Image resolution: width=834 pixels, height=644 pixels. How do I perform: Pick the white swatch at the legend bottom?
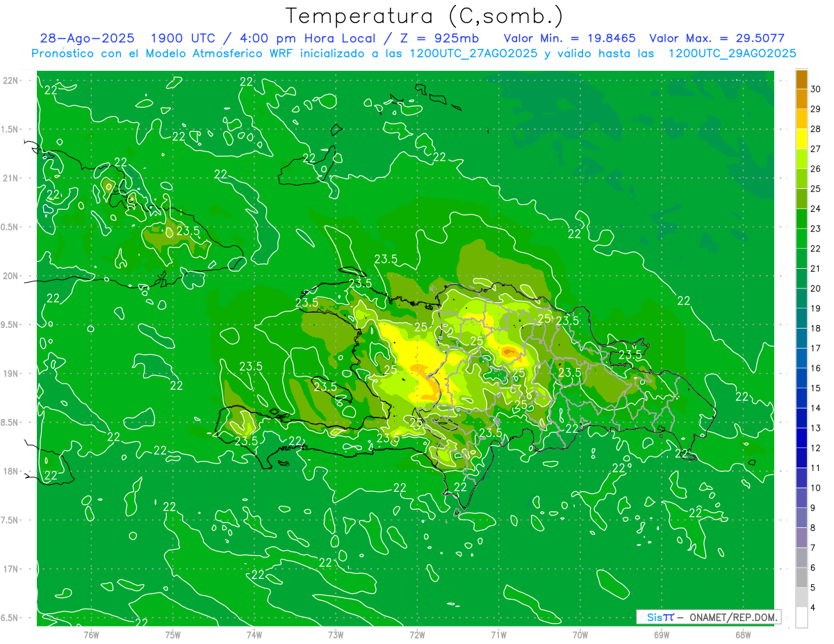pyautogui.click(x=801, y=618)
